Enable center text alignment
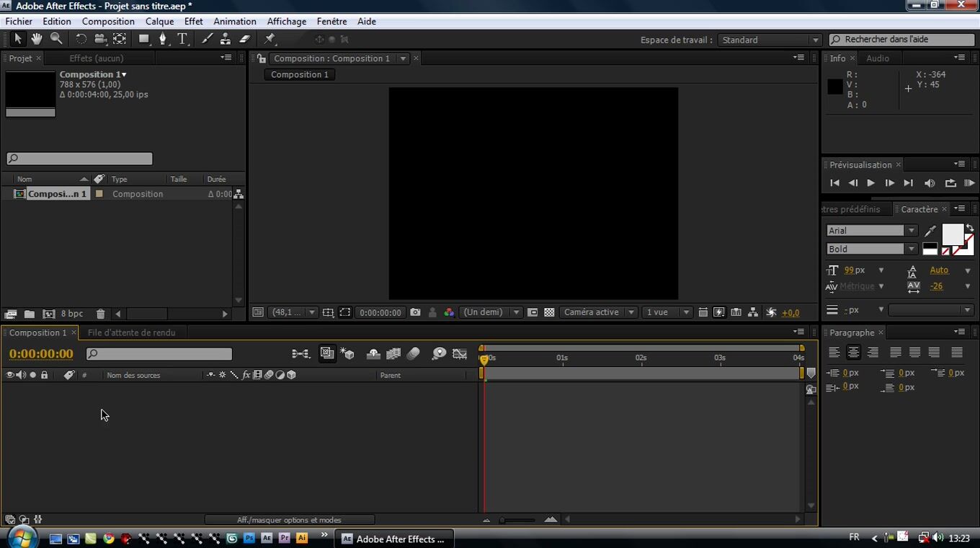Screen dimensions: 980x548 pos(853,353)
